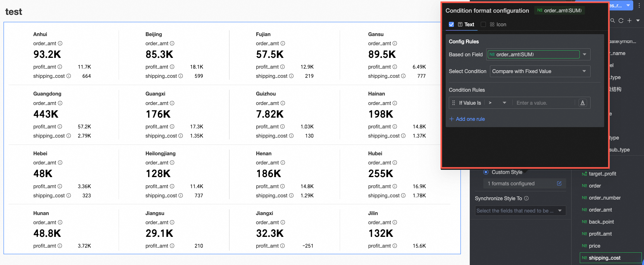This screenshot has width=644, height=265.
Task: Click Beijing order_amt info icon
Action: (172, 43)
